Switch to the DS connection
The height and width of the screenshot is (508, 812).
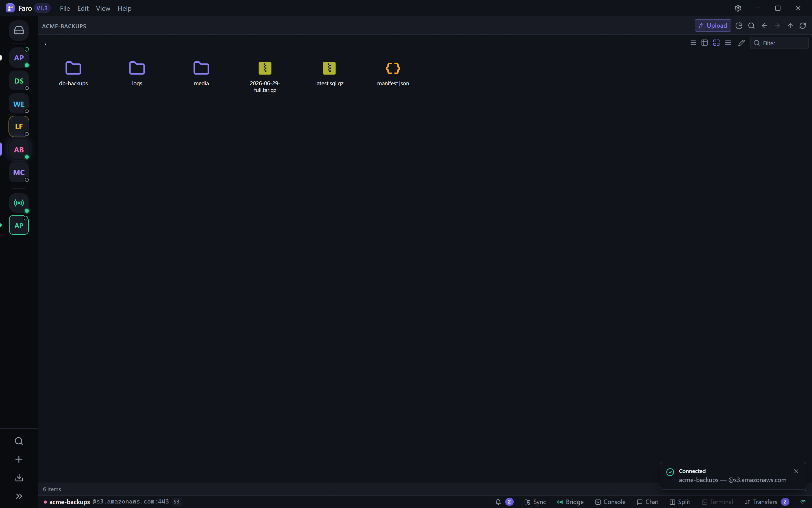pos(19,81)
